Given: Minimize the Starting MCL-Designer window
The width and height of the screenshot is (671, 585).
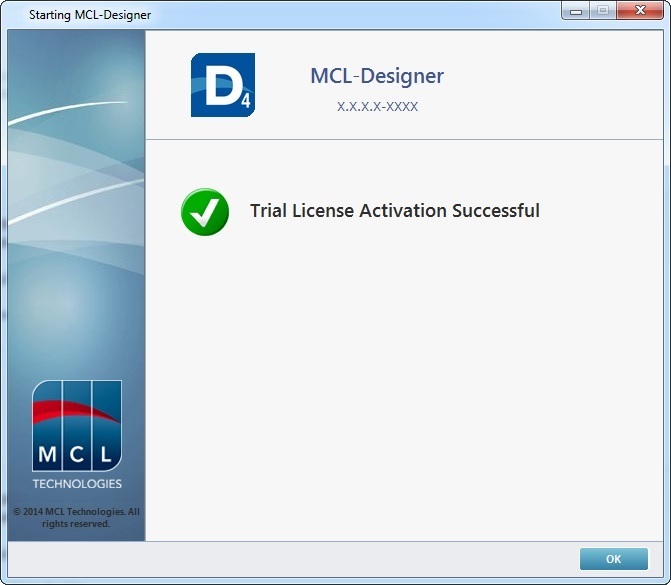Looking at the screenshot, I should (x=576, y=10).
